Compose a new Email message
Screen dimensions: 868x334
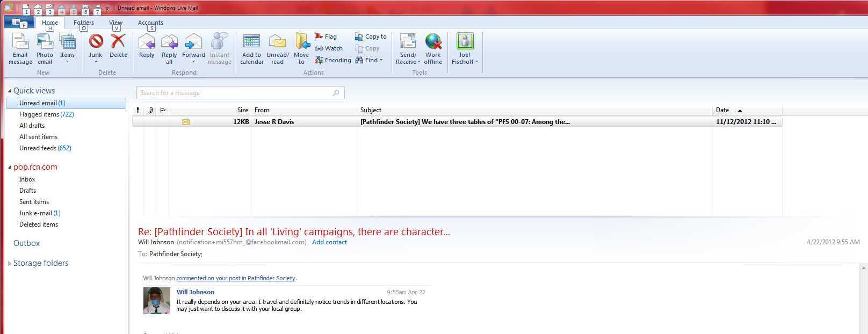pos(20,49)
